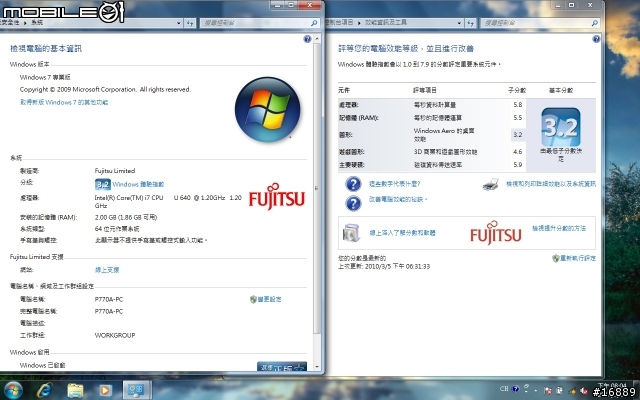Click the Fujitsu logo in Performance window
The image size is (640, 400).
pos(496,232)
